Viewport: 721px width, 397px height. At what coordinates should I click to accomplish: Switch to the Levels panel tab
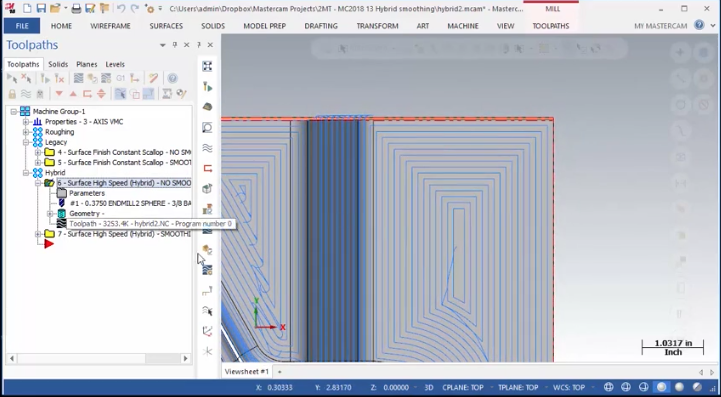click(x=115, y=64)
